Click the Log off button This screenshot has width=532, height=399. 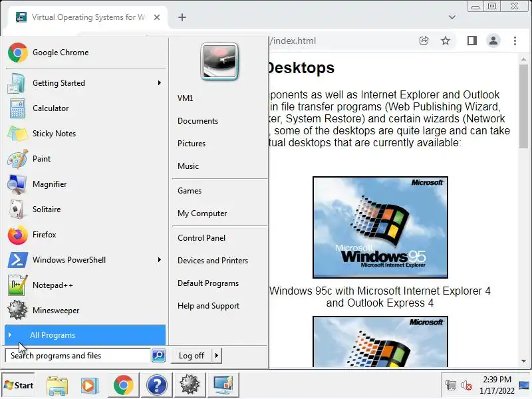click(x=192, y=356)
